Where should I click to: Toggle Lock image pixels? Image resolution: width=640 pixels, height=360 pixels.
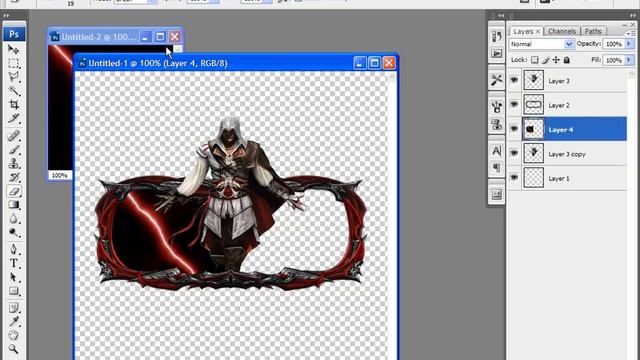[x=546, y=60]
